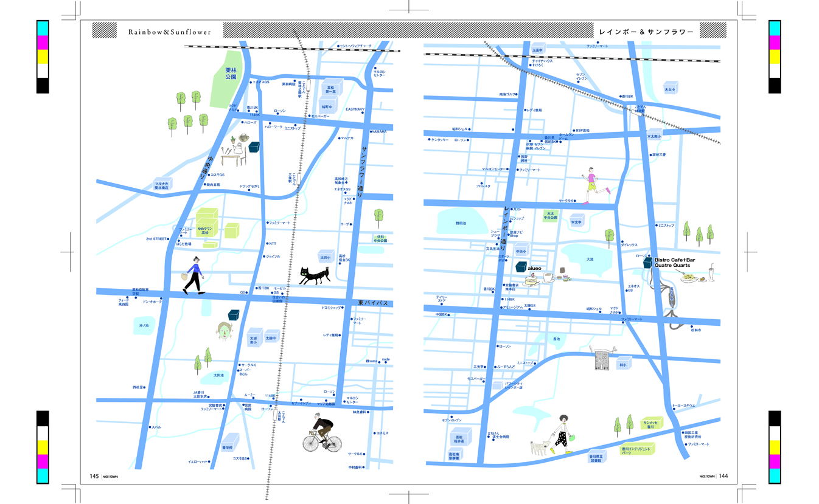Select the ドン・キホーテ label
Screen dimensions: 819x504
click(153, 301)
